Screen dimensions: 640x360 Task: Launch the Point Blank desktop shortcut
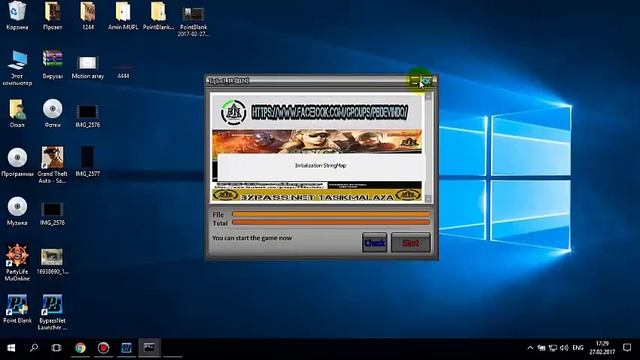point(17,309)
